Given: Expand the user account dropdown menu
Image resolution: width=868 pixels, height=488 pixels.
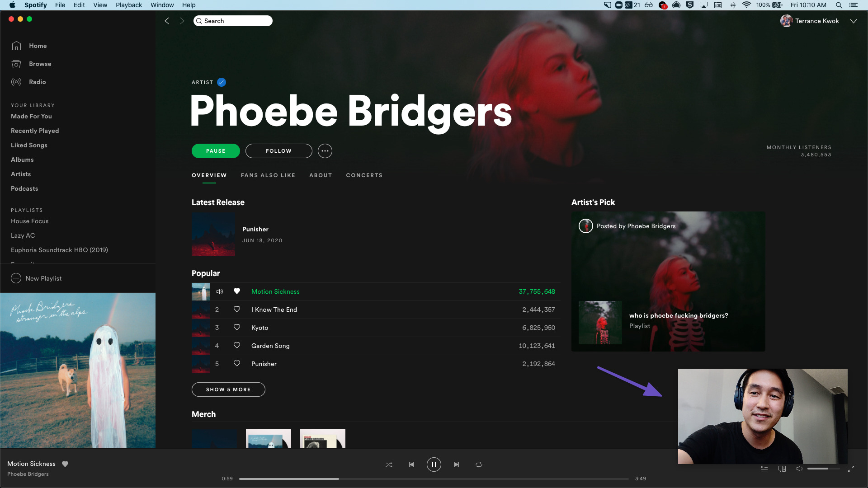Looking at the screenshot, I should pos(854,21).
